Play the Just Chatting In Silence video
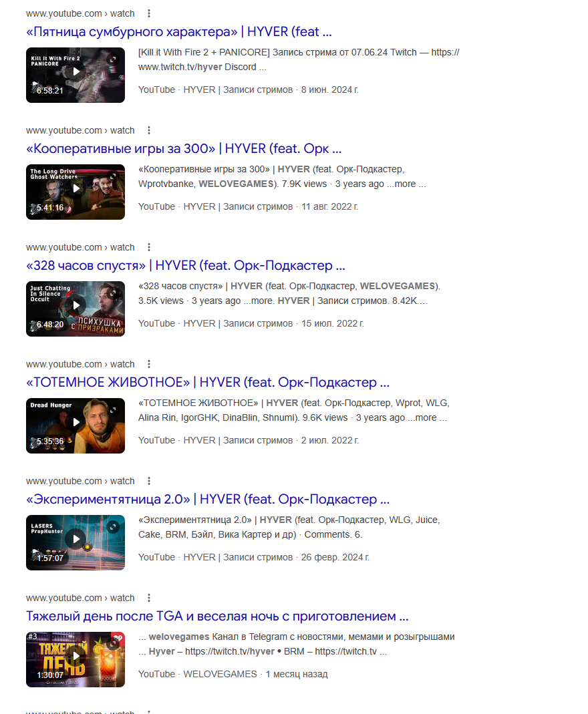Image resolution: width=588 pixels, height=714 pixels. click(76, 305)
